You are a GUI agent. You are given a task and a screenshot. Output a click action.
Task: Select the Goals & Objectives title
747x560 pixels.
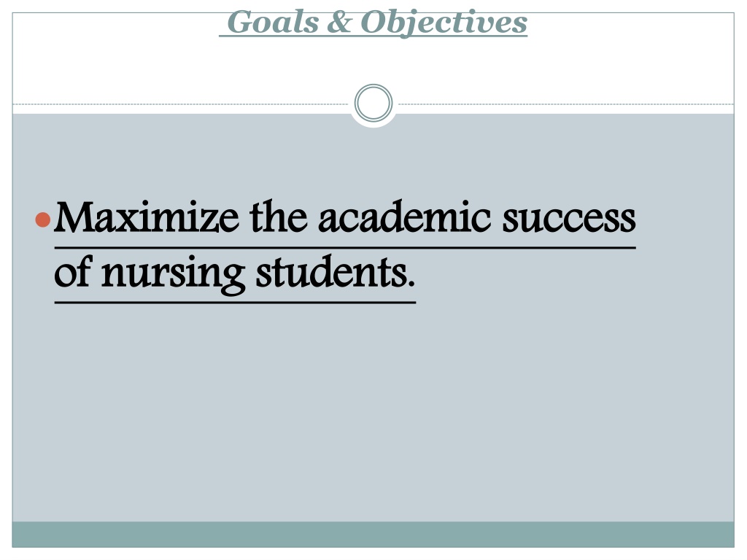pyautogui.click(x=373, y=23)
